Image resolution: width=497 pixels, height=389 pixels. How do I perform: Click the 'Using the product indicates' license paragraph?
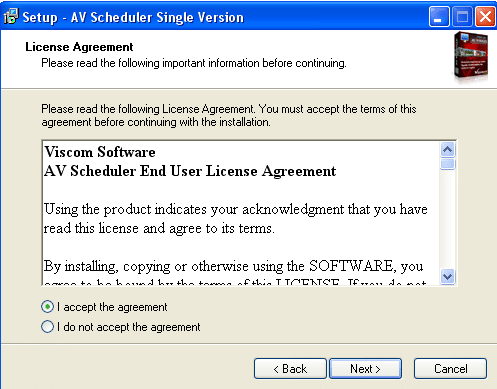coord(236,219)
